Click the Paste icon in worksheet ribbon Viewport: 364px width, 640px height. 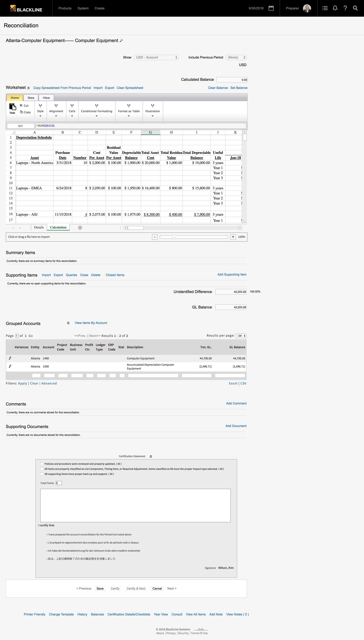coord(13,109)
